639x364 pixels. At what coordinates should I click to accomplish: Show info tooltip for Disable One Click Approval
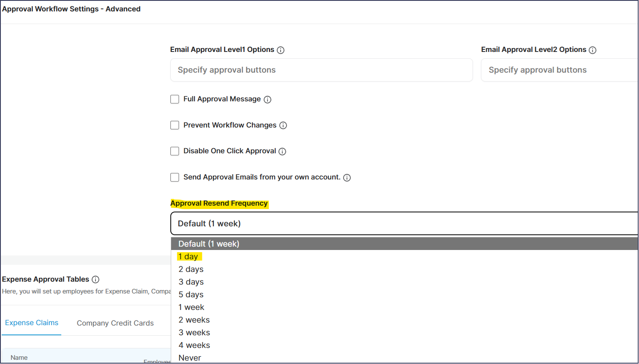[x=282, y=152]
